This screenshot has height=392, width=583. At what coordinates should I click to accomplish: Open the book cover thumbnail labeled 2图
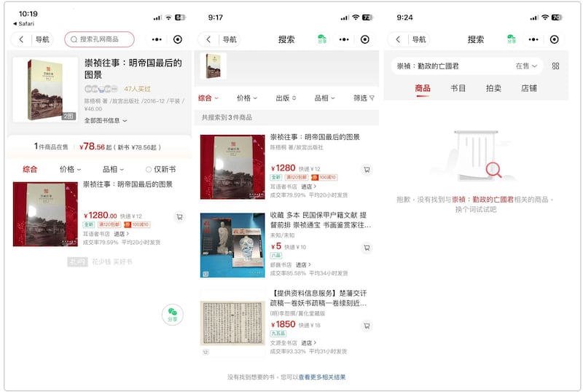click(x=44, y=90)
